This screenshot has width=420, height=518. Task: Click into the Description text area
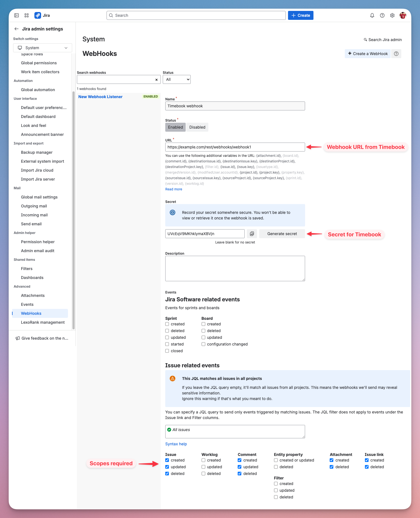click(235, 268)
